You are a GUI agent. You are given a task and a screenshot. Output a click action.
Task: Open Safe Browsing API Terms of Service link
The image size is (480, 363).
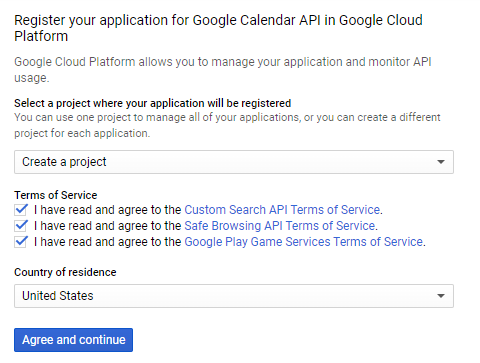pos(280,226)
